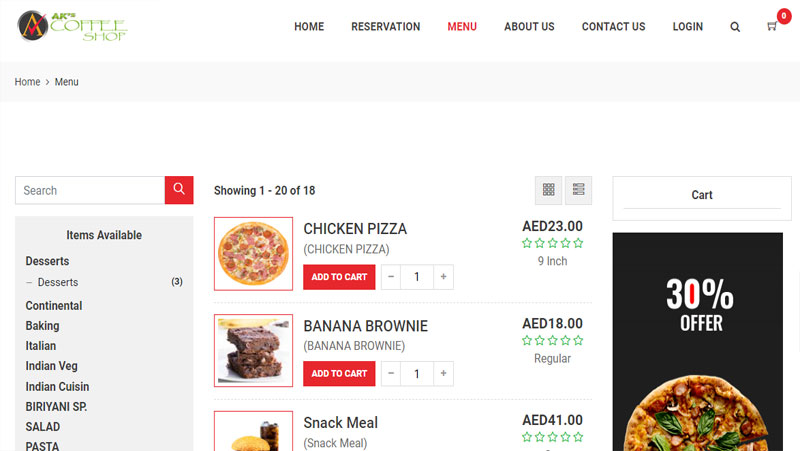Open the shopping cart icon in header
The height and width of the screenshot is (451, 800).
tap(772, 27)
